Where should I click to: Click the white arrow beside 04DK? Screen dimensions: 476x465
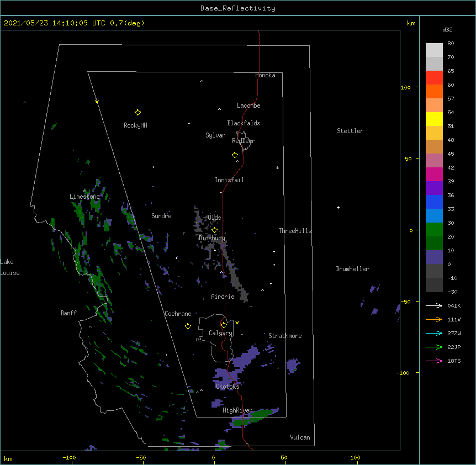(x=434, y=305)
